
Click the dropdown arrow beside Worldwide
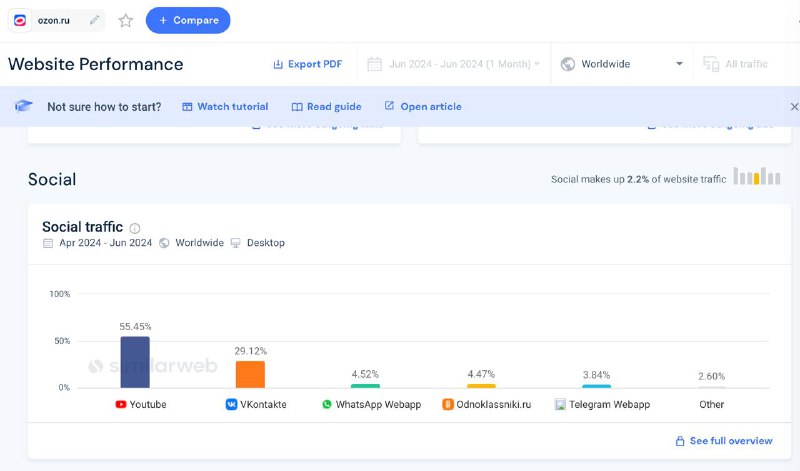pyautogui.click(x=679, y=64)
